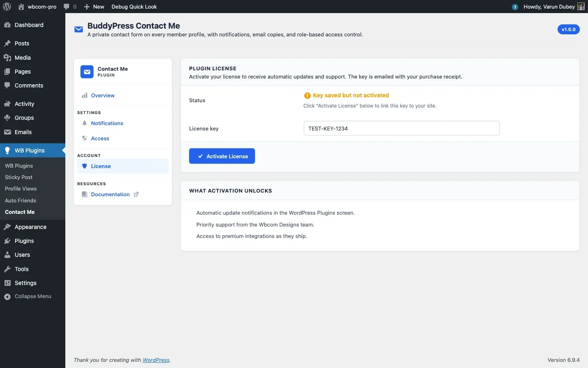Click the Comments speech bubble icon
The height and width of the screenshot is (368, 588).
(7, 85)
